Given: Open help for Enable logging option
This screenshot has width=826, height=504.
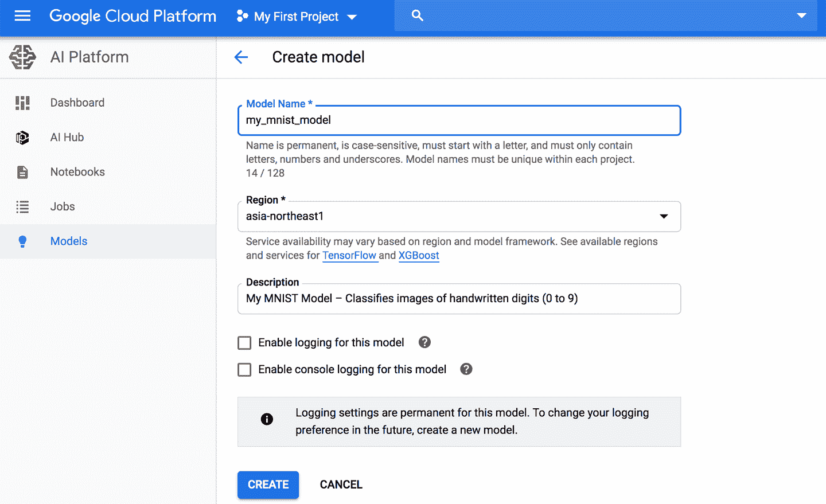Looking at the screenshot, I should (x=424, y=342).
